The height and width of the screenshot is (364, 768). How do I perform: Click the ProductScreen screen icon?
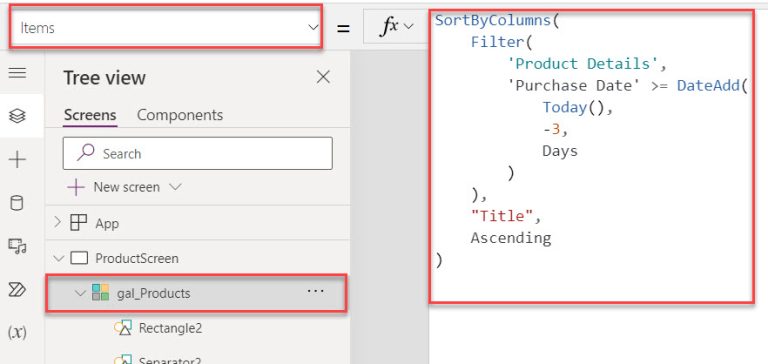(x=79, y=258)
